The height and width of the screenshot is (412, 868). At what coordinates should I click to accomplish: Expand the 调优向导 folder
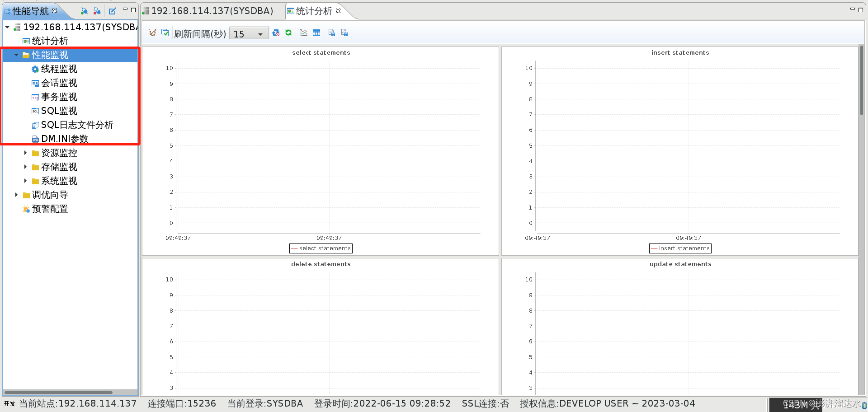coord(16,195)
